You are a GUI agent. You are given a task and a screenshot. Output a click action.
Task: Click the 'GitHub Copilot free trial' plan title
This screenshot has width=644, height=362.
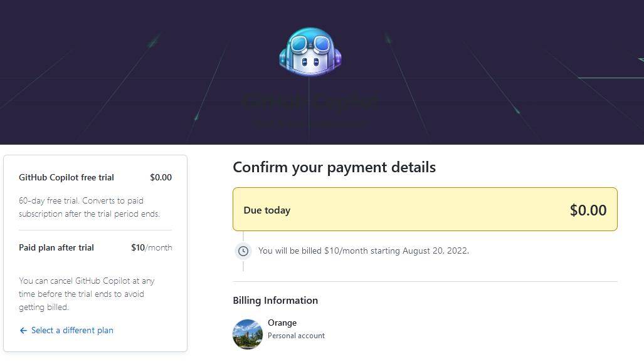tap(66, 177)
